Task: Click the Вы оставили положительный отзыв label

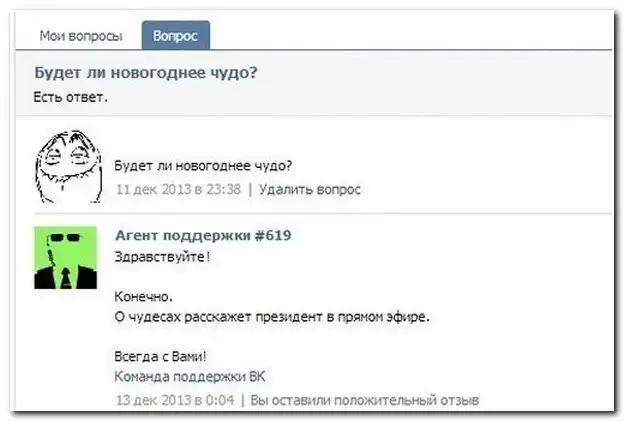Action: 365,400
